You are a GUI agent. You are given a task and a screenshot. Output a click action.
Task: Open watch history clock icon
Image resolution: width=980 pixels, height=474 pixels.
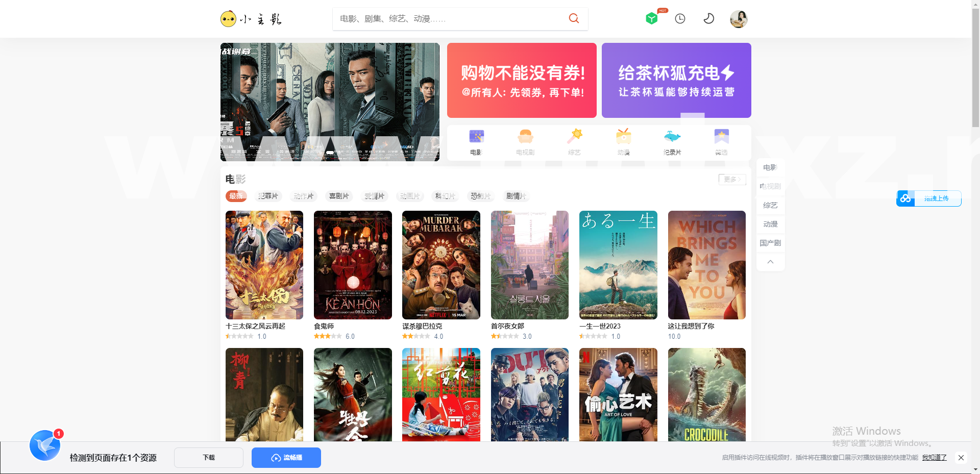tap(680, 18)
